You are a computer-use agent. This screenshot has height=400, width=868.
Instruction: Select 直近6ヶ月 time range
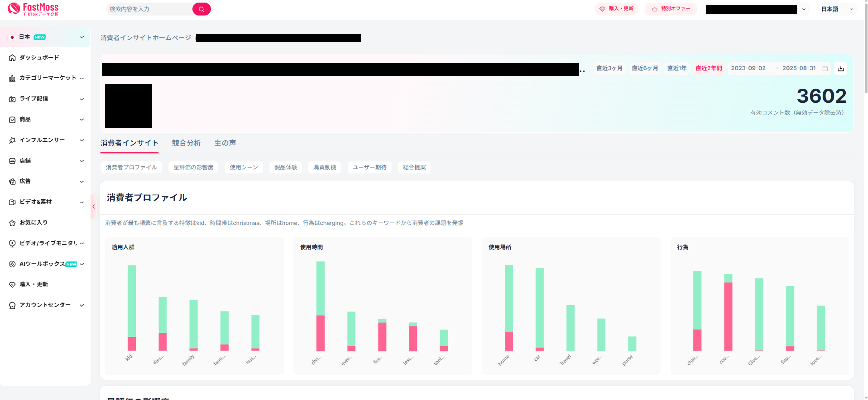[x=645, y=68]
